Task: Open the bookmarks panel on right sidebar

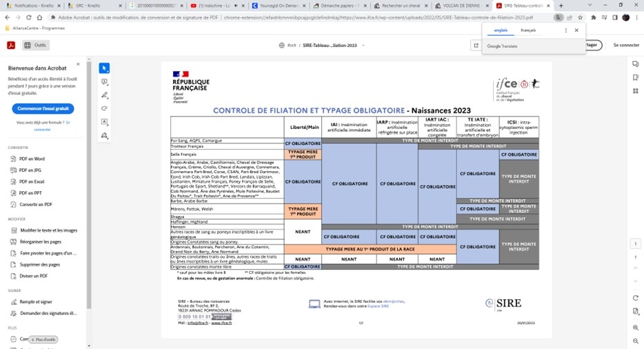Action: (x=635, y=77)
